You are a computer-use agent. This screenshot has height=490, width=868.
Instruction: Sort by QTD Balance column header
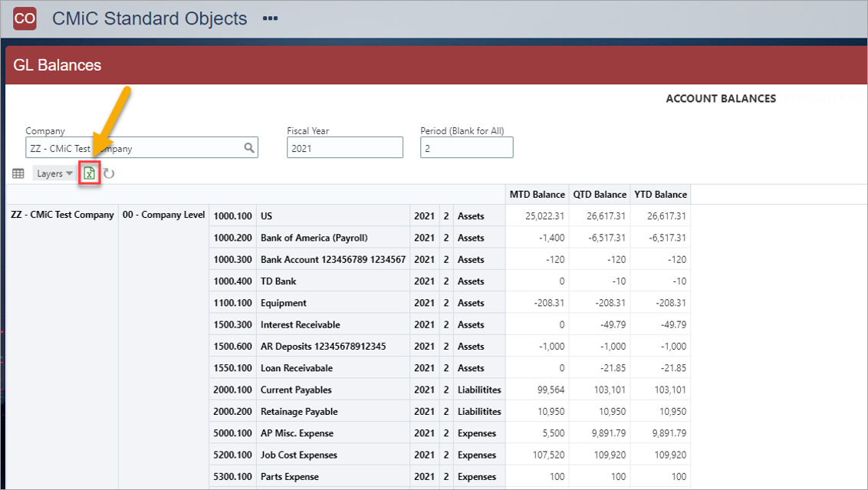600,194
